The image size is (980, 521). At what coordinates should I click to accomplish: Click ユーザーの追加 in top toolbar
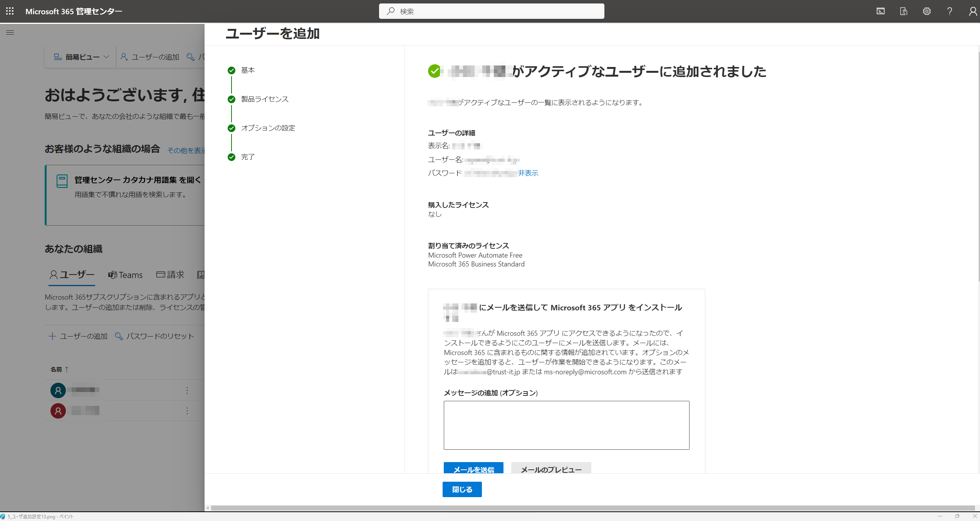pos(150,57)
